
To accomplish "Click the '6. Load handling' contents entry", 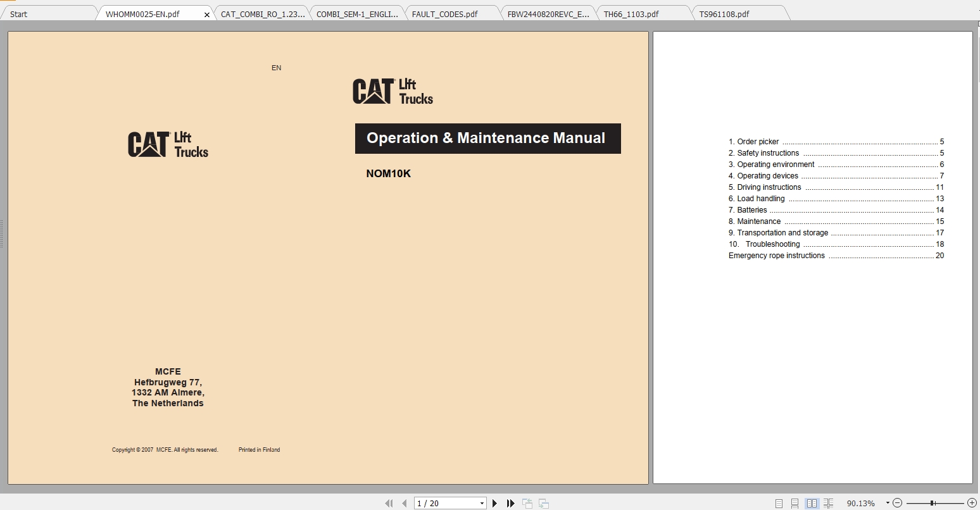I will (x=836, y=199).
